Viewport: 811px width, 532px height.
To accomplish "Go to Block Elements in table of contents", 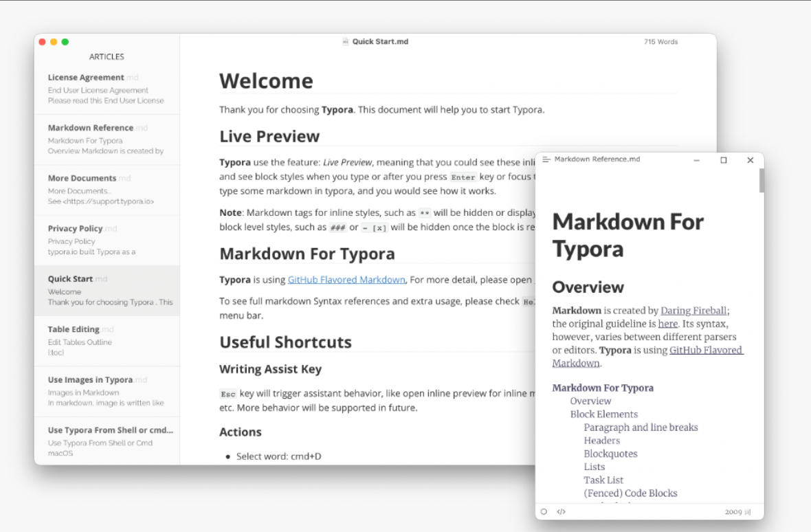I will click(604, 414).
